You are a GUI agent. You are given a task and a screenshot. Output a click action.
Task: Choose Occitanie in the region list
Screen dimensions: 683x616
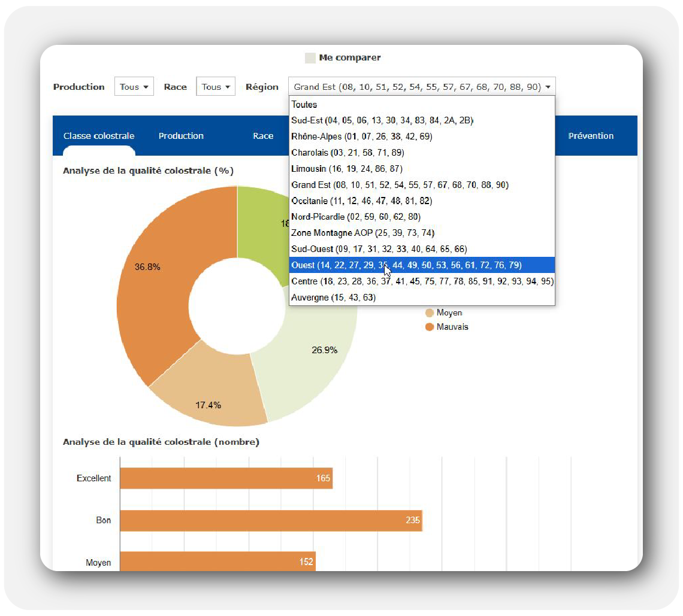pyautogui.click(x=361, y=201)
